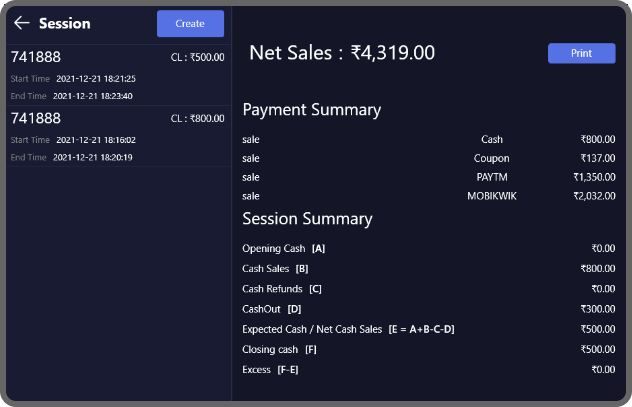The height and width of the screenshot is (407, 632).
Task: Click the Cash Sales [B] row
Action: click(x=428, y=268)
